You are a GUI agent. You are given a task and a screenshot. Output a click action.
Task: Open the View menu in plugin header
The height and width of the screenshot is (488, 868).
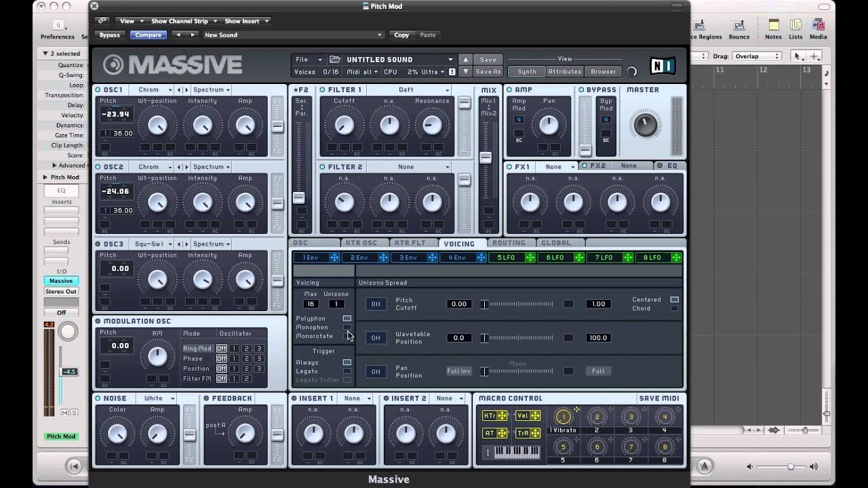[x=130, y=21]
